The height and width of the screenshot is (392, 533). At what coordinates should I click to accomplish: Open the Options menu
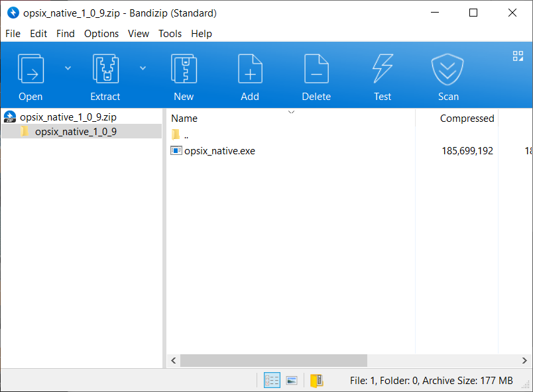pos(101,34)
